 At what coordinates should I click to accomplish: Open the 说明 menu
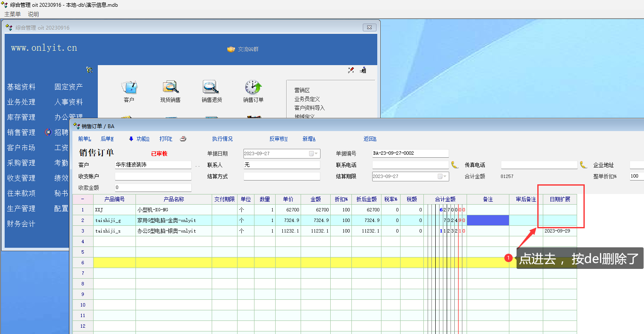tap(33, 14)
